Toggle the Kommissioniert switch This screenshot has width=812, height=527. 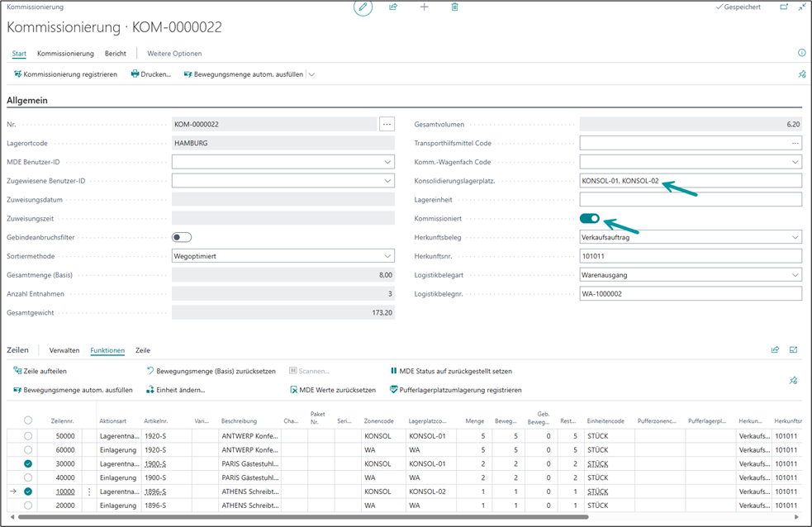(590, 218)
